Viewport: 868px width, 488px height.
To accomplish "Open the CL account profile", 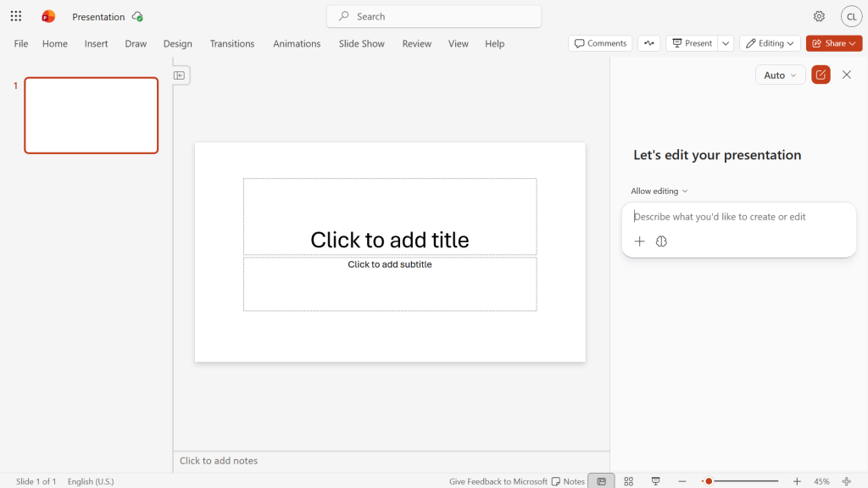I will 851,17.
